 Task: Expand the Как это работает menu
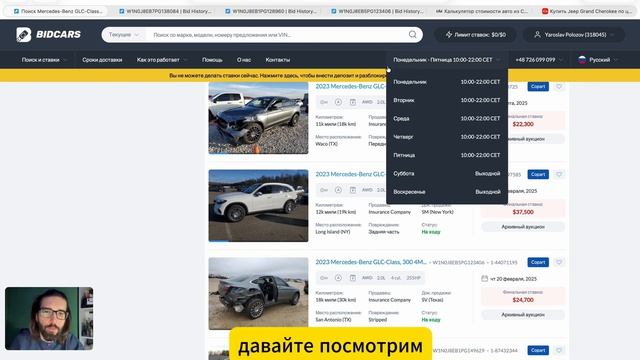click(x=162, y=60)
